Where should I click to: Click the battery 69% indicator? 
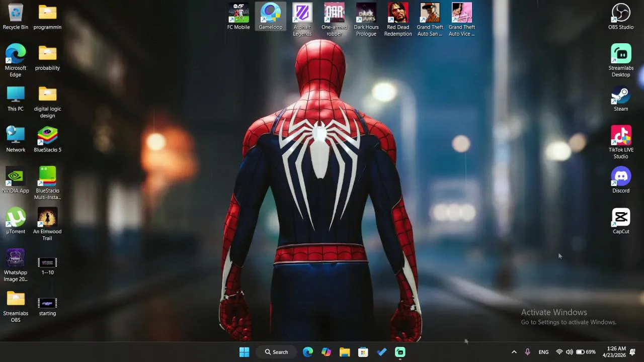pyautogui.click(x=586, y=352)
